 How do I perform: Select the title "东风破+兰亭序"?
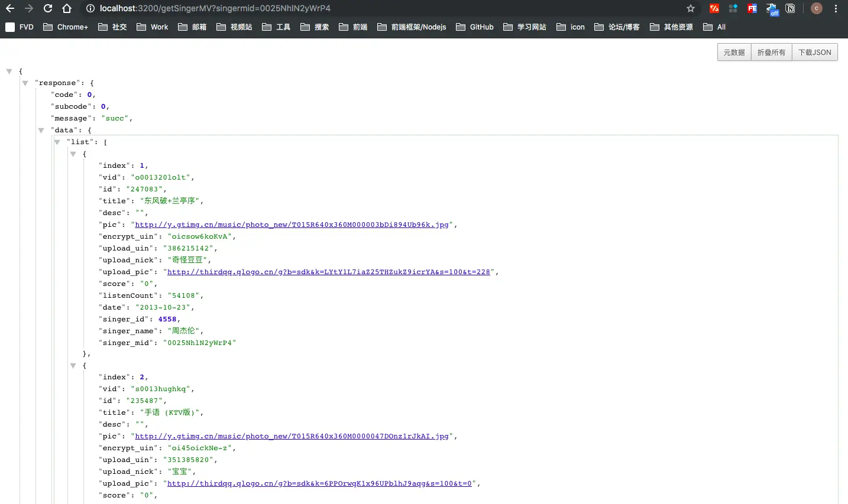(170, 201)
